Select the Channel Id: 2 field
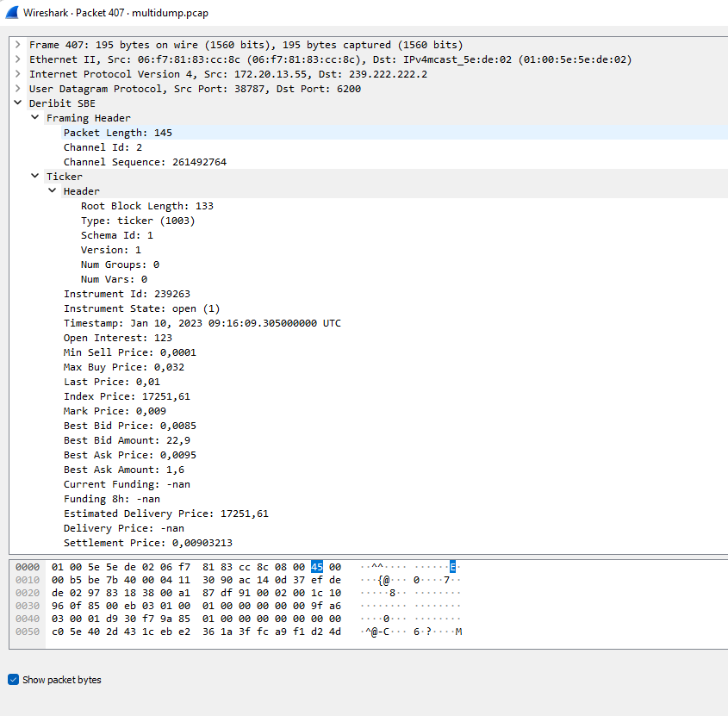 click(103, 147)
